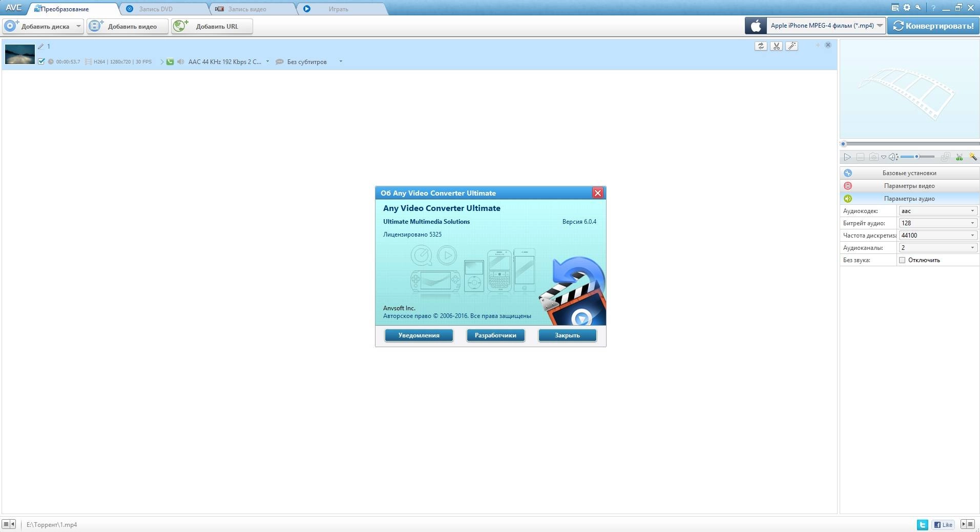
Task: Click Разработчики in the About dialog
Action: click(x=495, y=335)
